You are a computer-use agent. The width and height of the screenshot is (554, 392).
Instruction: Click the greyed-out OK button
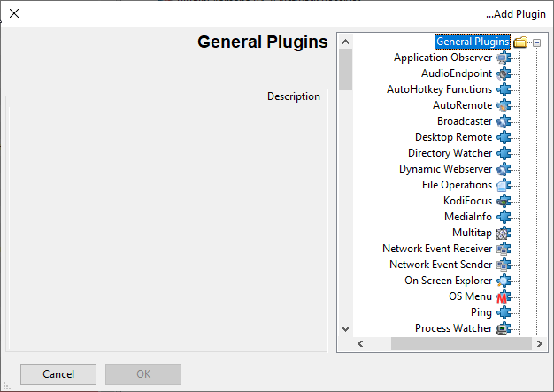(143, 374)
